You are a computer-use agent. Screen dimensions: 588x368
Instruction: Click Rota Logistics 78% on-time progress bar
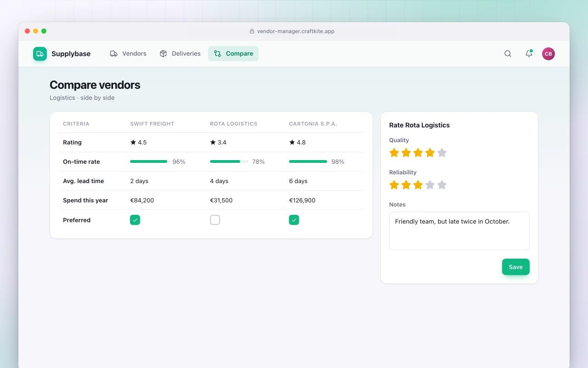point(229,162)
